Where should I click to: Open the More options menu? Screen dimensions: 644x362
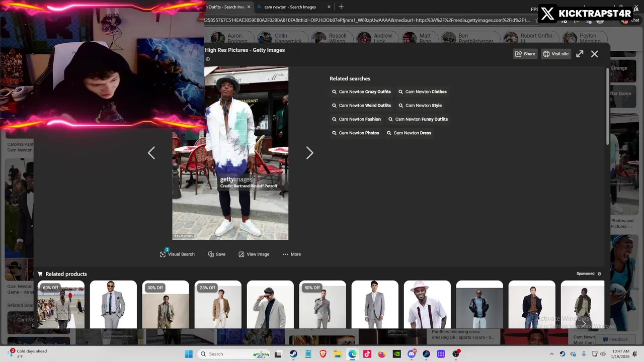292,254
